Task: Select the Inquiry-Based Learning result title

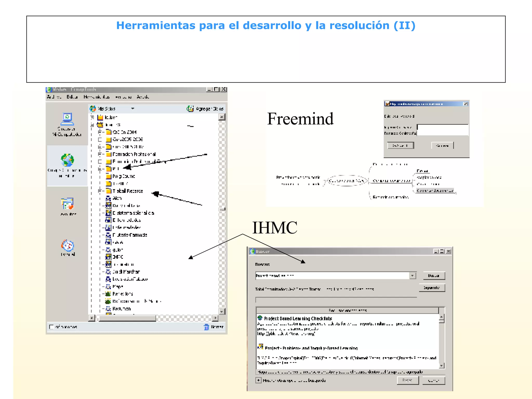Action: point(311,348)
